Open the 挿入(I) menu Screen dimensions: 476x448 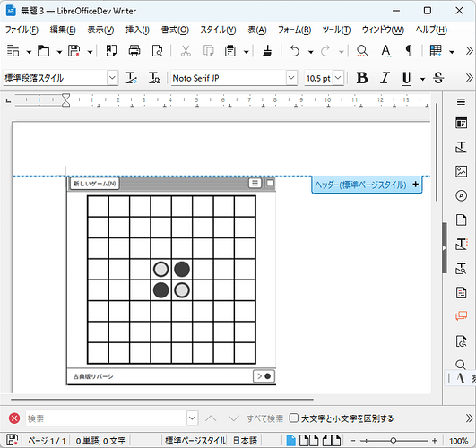point(137,30)
